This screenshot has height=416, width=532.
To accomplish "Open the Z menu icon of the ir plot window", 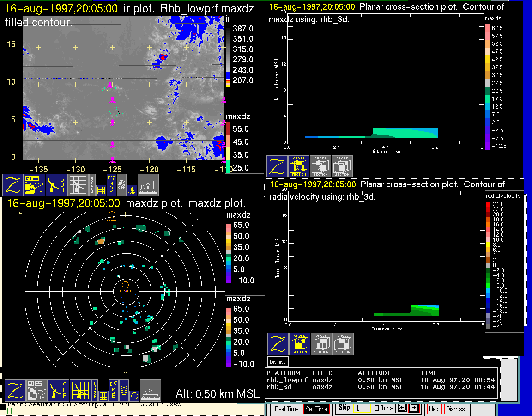I will 13,185.
